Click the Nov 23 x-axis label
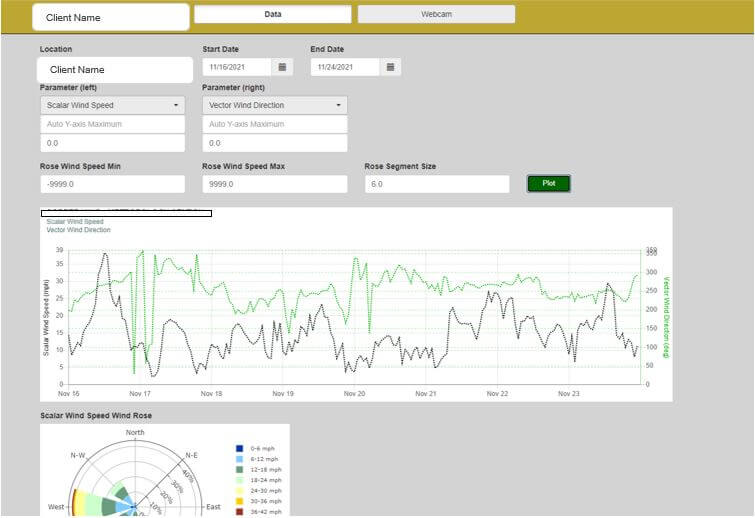755x518 pixels. click(x=569, y=393)
